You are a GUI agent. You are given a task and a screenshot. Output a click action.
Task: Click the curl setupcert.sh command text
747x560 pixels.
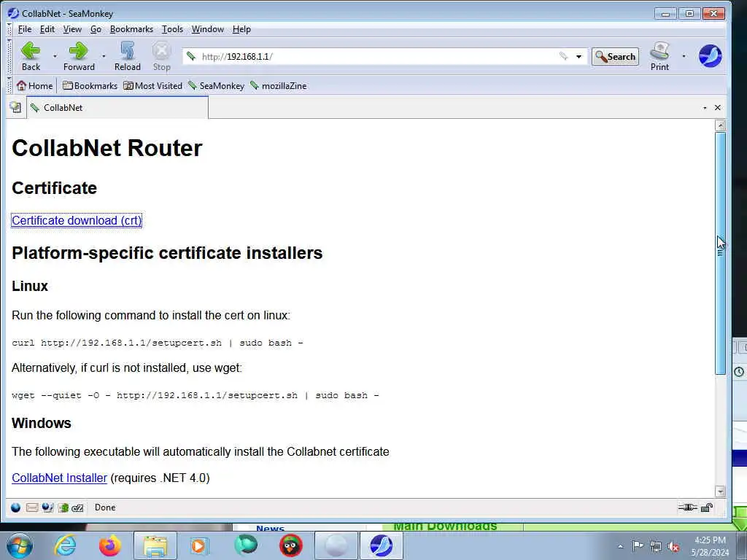tap(158, 343)
